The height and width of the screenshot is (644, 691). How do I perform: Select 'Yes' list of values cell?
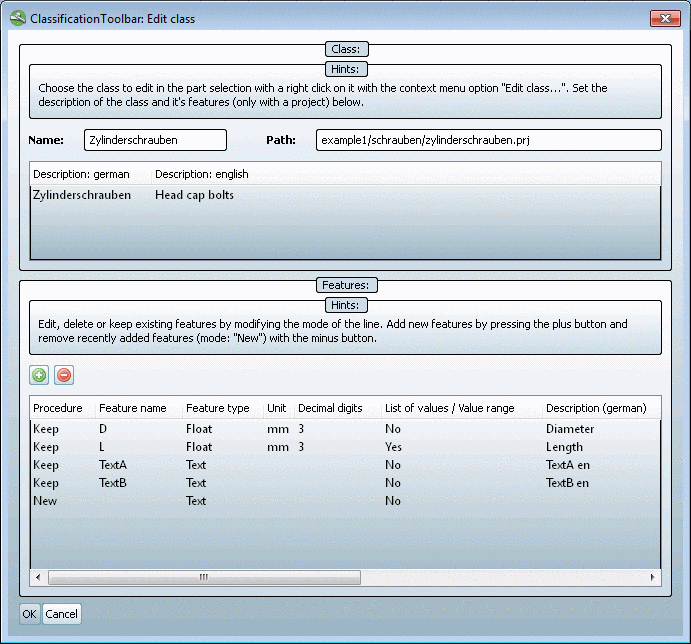pos(393,447)
